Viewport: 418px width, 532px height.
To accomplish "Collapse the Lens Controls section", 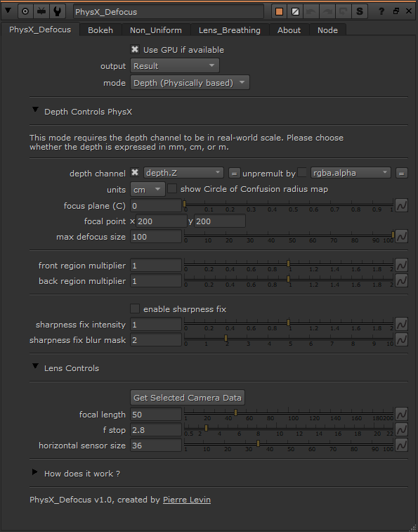I will click(35, 366).
